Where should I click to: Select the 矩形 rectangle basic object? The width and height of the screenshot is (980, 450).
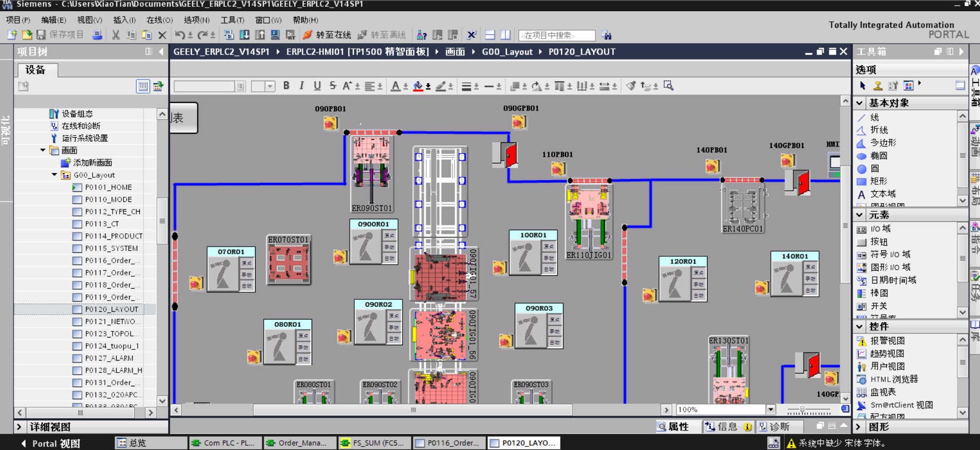(x=879, y=181)
